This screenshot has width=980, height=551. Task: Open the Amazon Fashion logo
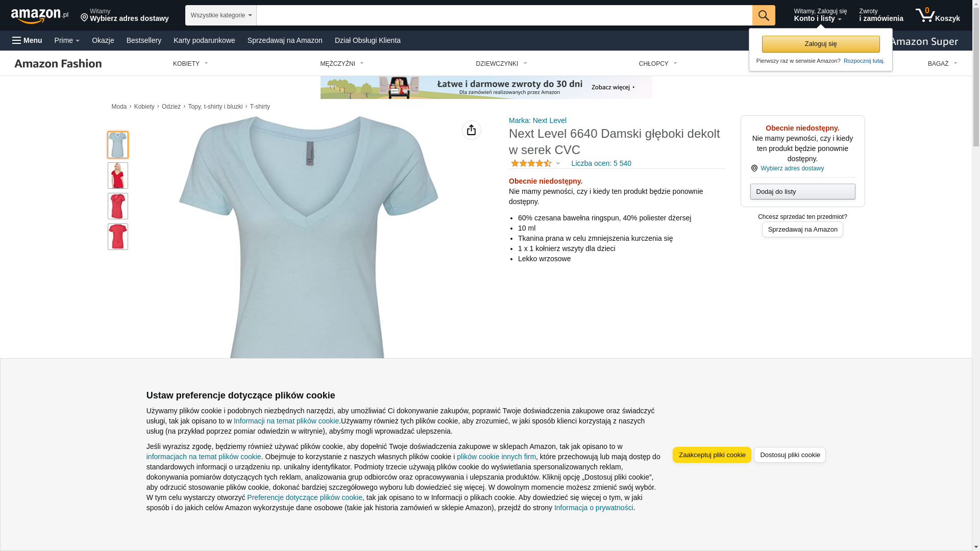(x=58, y=63)
